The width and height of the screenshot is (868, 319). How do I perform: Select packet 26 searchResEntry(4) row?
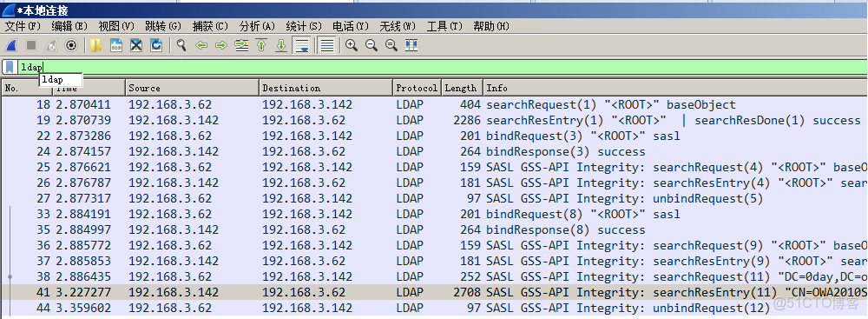tap(434, 183)
